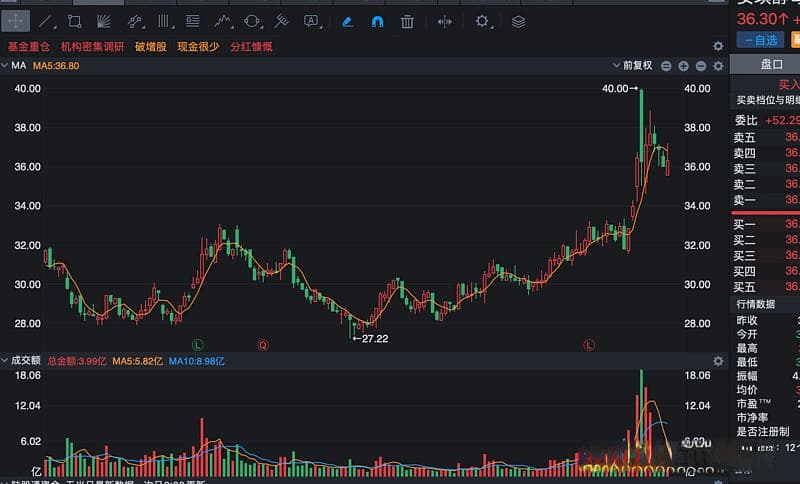This screenshot has width=800, height=484.
Task: Open the layers stack icon
Action: tap(518, 22)
